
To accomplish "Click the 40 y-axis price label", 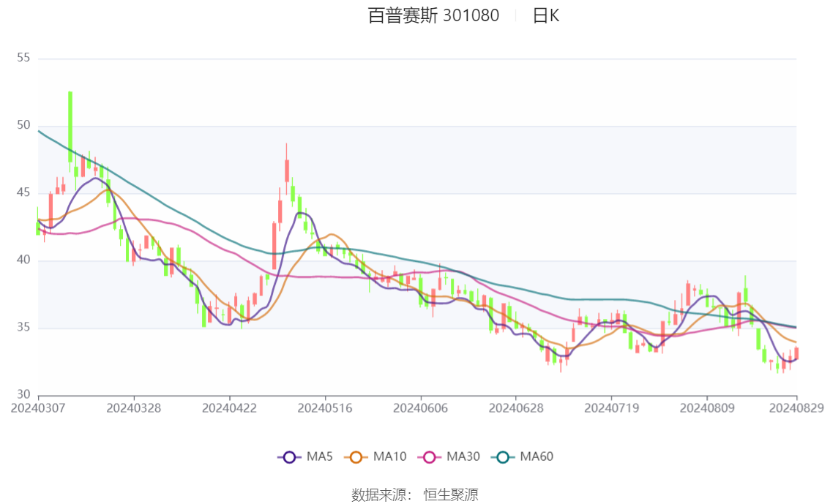I will 23,260.
